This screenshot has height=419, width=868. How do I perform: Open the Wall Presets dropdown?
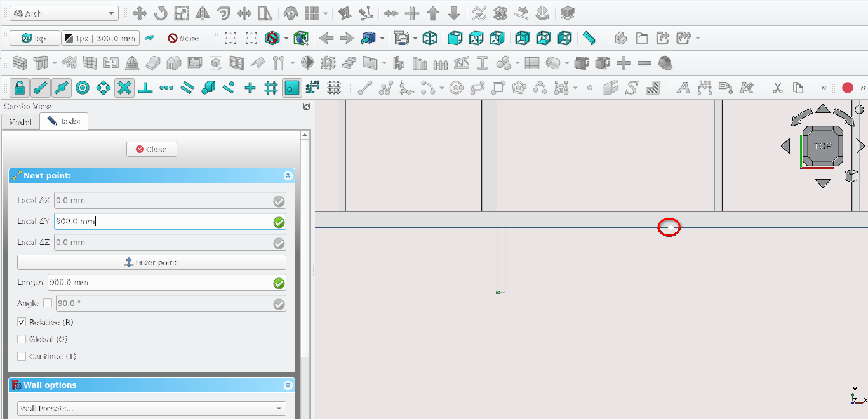coord(151,408)
